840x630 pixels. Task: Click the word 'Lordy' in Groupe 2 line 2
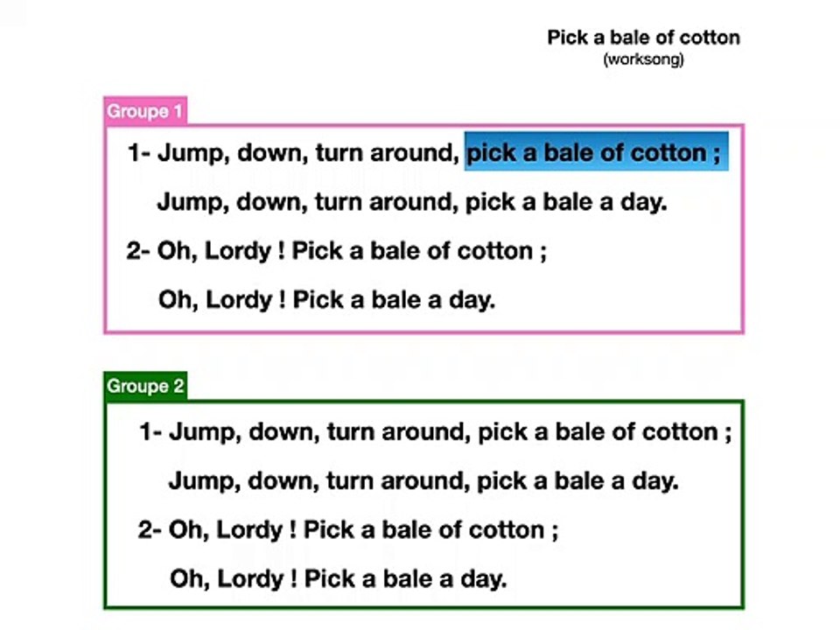pos(249,530)
